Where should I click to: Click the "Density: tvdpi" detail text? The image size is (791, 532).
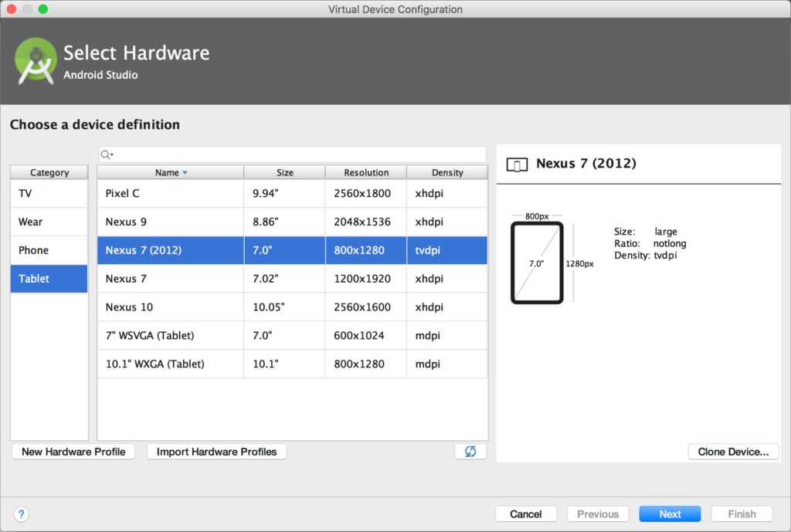pyautogui.click(x=646, y=255)
